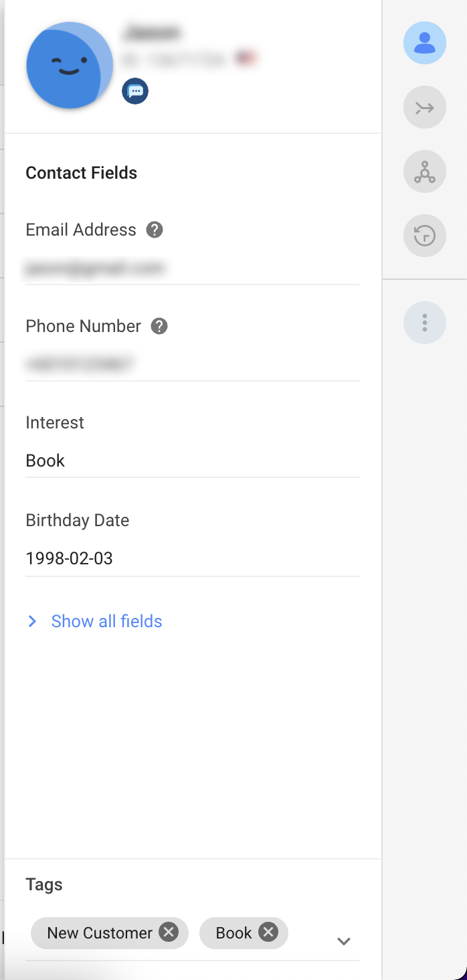Open the three-dot more options menu

click(424, 323)
